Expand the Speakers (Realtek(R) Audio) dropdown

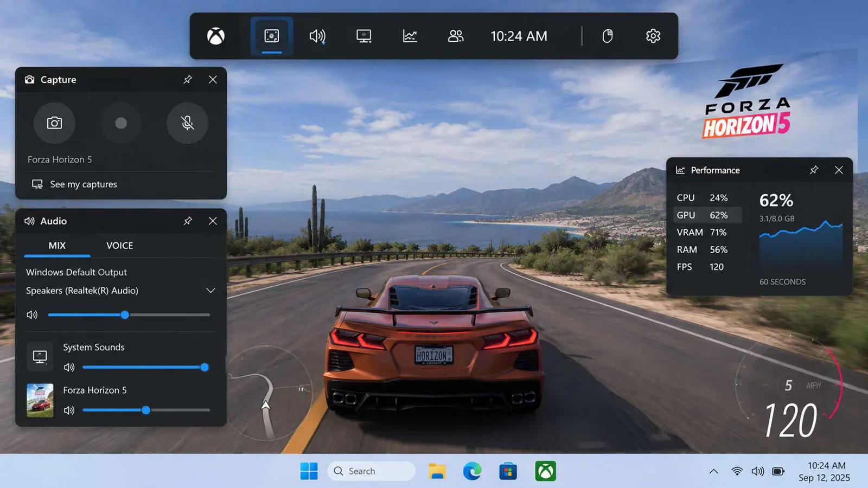click(x=210, y=291)
